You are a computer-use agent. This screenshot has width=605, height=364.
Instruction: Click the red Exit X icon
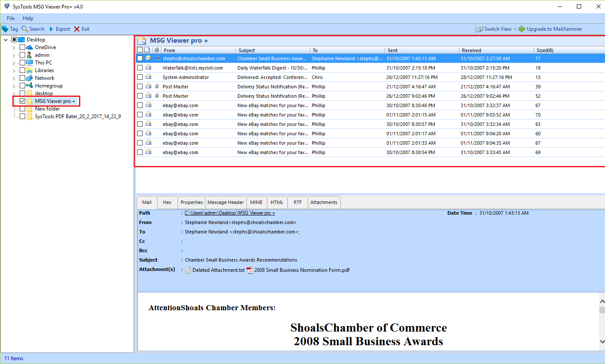coord(77,29)
